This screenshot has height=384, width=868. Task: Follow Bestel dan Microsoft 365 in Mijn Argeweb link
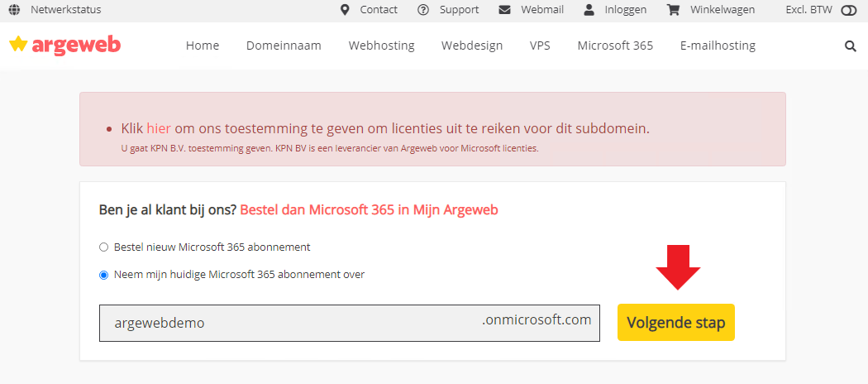pos(370,210)
